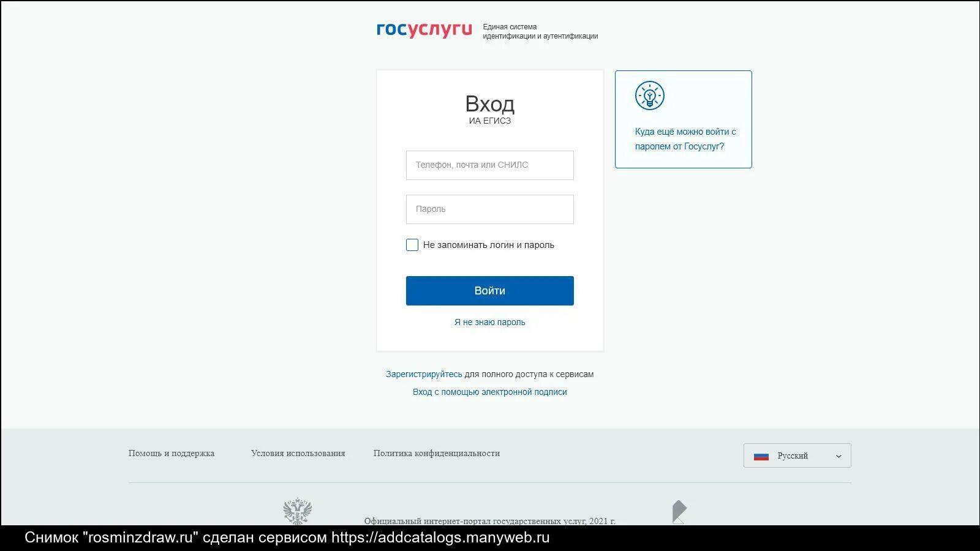Screen dimensions: 980x551
Task: Open Политика конфиденциальности footer link
Action: (x=437, y=454)
